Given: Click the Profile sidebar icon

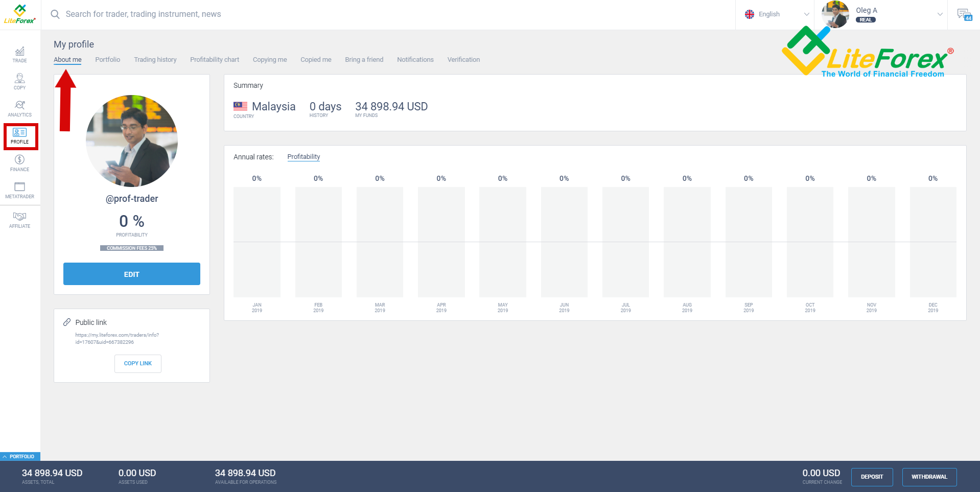Looking at the screenshot, I should (19, 136).
